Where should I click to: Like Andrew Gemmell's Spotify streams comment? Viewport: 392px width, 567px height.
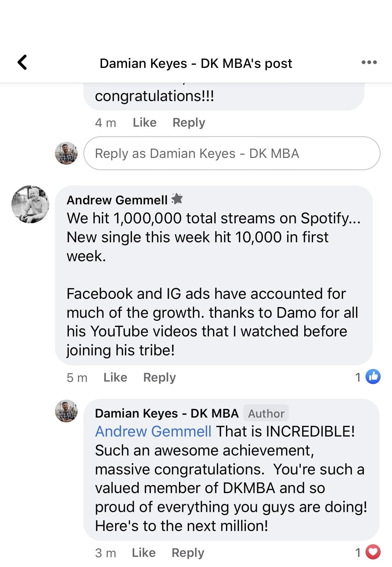(x=115, y=377)
